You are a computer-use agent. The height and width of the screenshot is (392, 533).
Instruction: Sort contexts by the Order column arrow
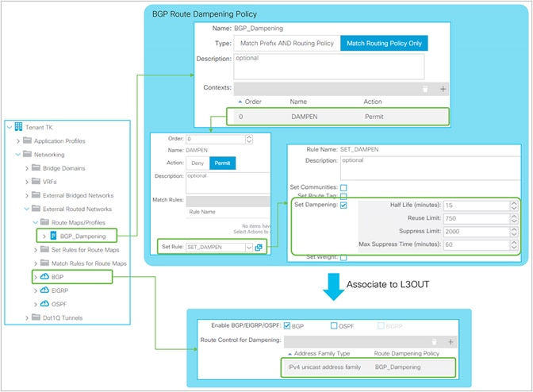coord(240,102)
